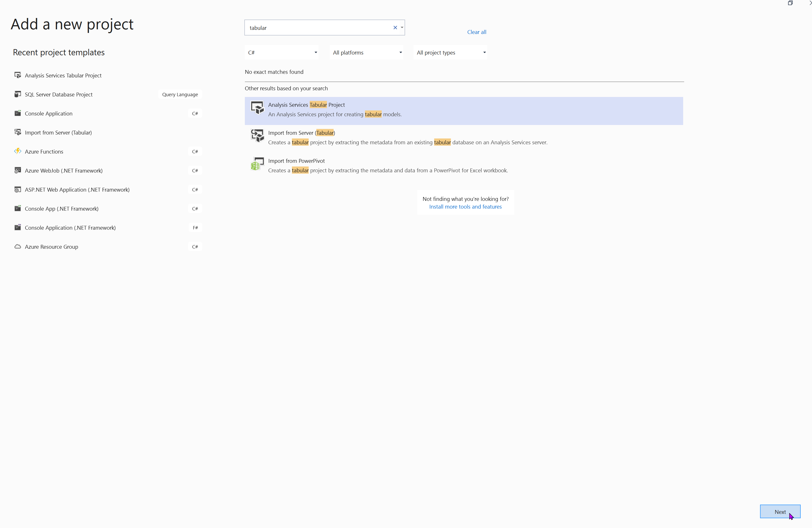Click the ASP.NET Web Application globe icon
Image resolution: width=812 pixels, height=528 pixels.
(18, 190)
